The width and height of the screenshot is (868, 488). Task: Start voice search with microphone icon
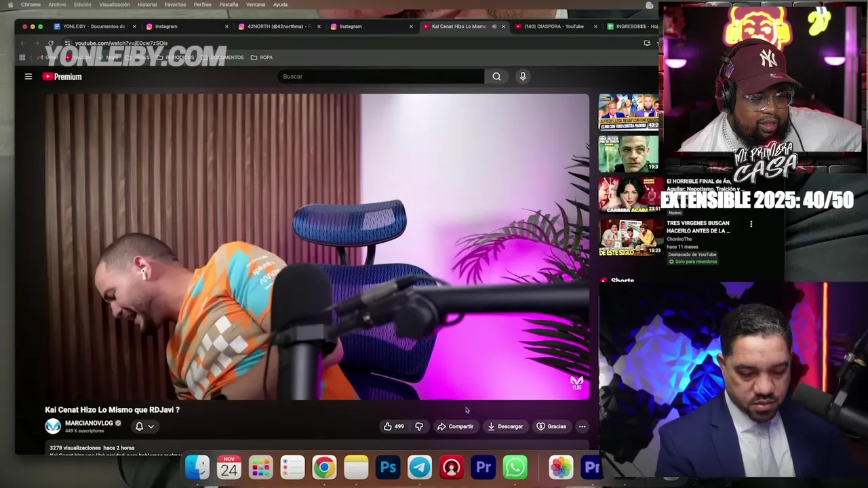click(x=523, y=77)
